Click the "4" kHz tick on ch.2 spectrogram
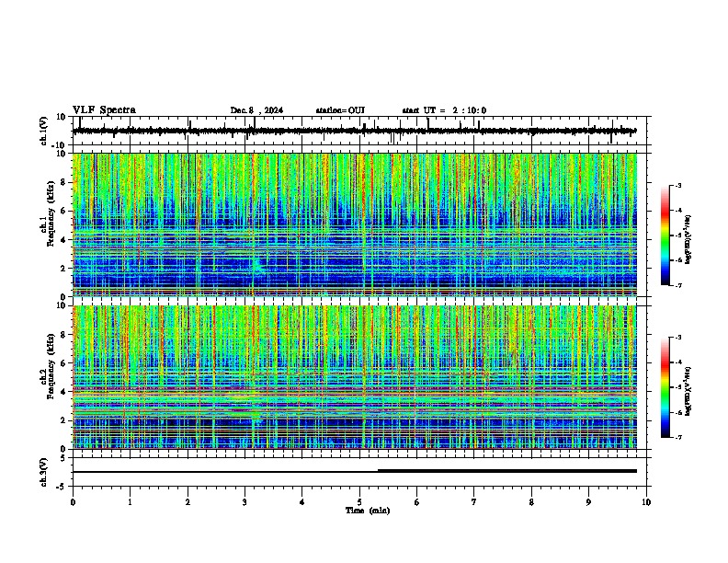Viewport: 728px width, 563px height. click(63, 392)
